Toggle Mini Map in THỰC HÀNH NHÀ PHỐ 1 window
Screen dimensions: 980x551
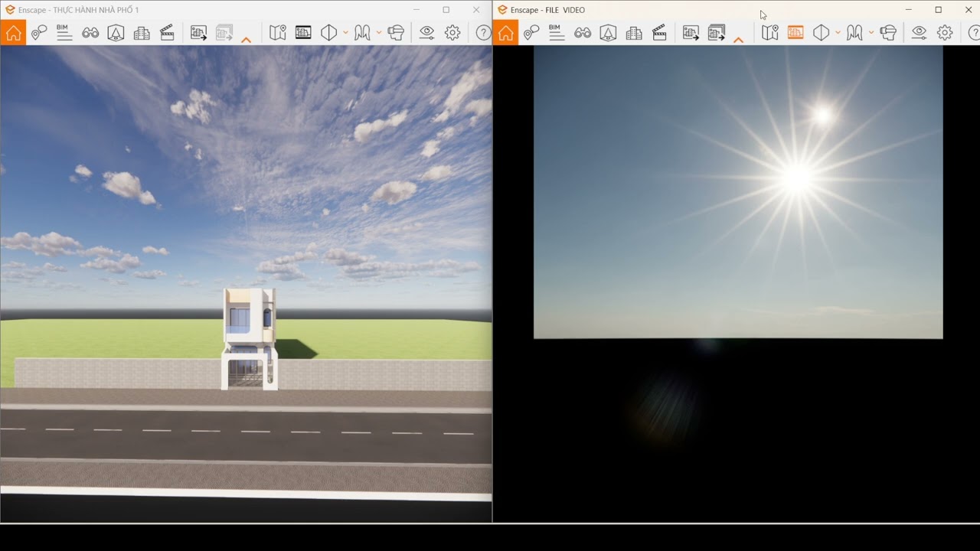(277, 33)
